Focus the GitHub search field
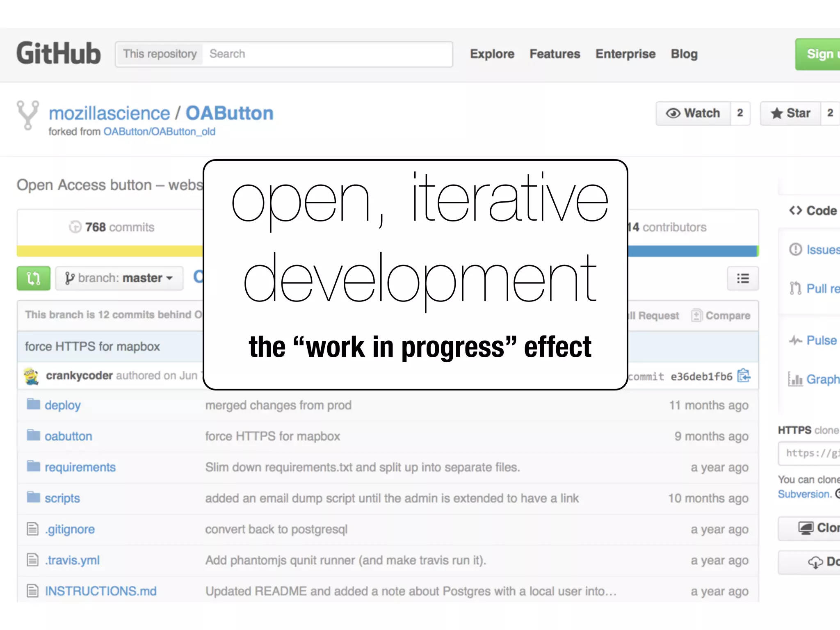This screenshot has width=840, height=630. [x=328, y=54]
